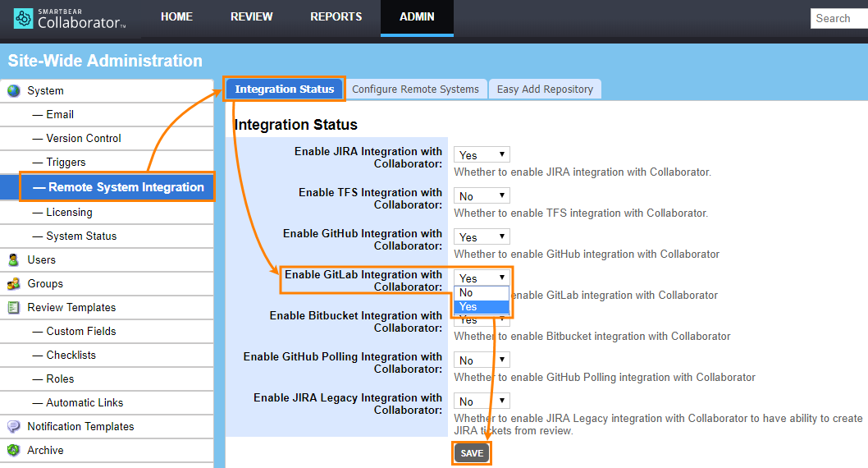This screenshot has height=468, width=868.
Task: Click the 'Enable Bitbucket Integration with Collaborator' label
Action: click(356, 321)
